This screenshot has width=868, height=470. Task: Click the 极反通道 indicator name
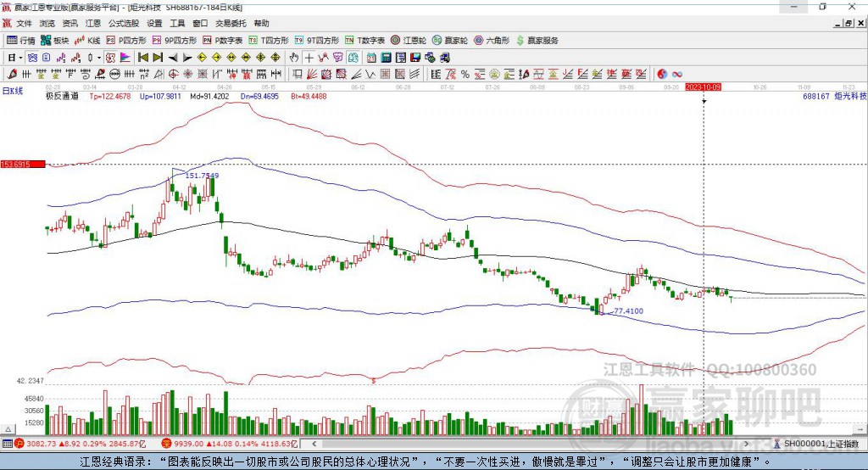click(x=62, y=96)
